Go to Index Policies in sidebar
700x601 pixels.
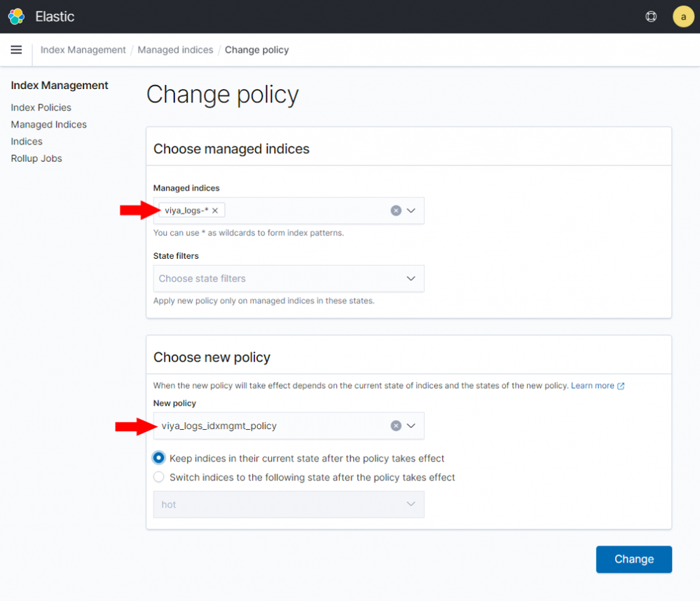coord(41,107)
